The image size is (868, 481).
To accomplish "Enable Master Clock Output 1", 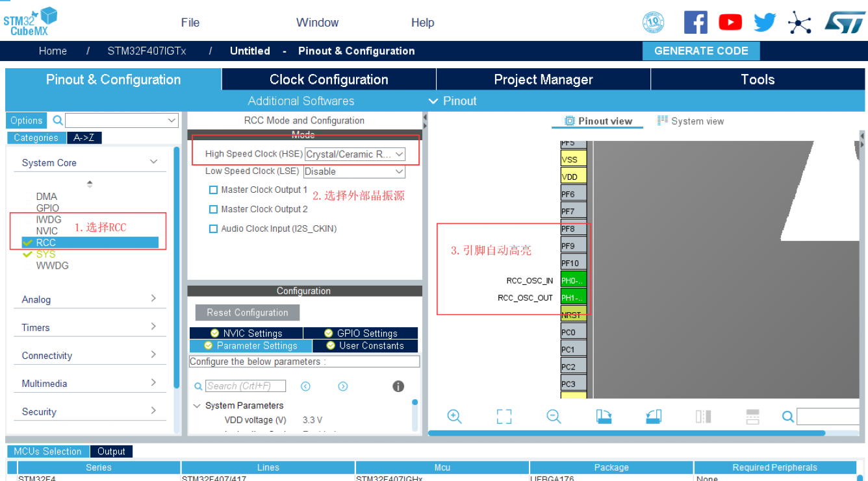I will pyautogui.click(x=213, y=190).
